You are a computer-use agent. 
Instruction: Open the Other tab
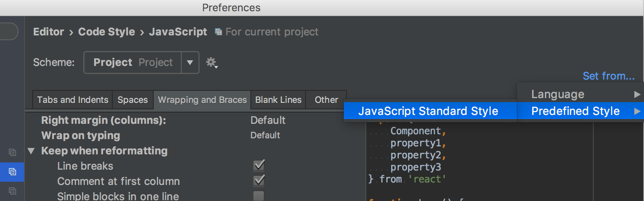coord(326,100)
